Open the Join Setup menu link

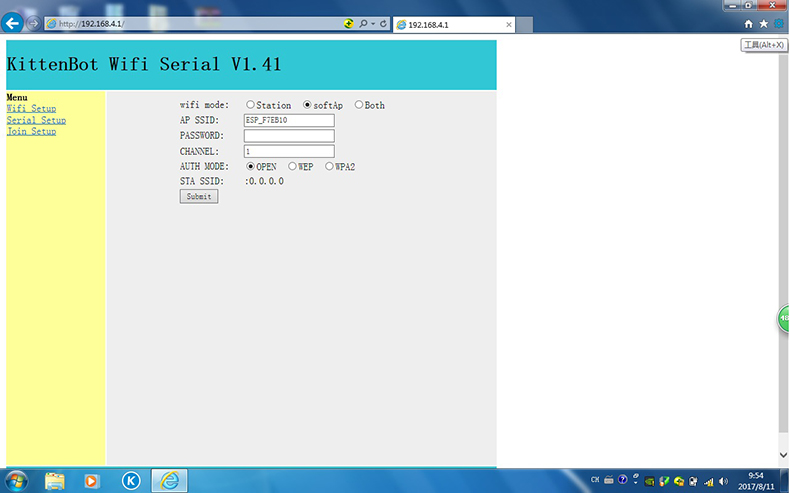click(x=31, y=131)
